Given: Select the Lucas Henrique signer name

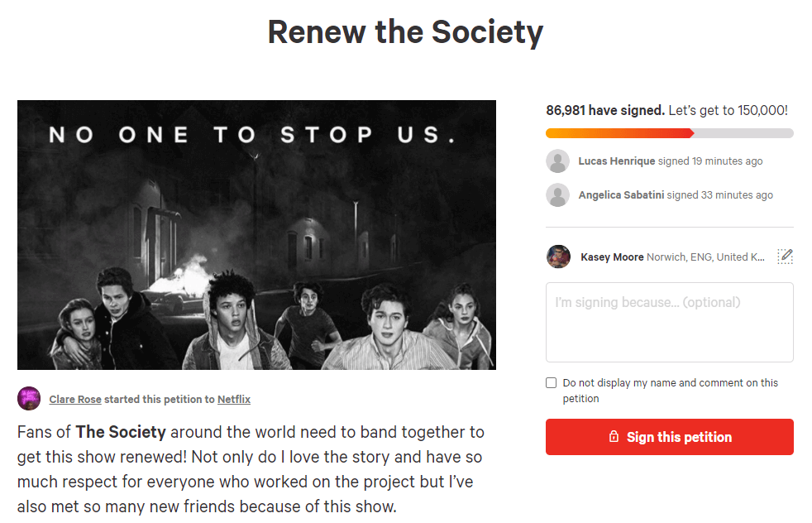Looking at the screenshot, I should pyautogui.click(x=617, y=161).
